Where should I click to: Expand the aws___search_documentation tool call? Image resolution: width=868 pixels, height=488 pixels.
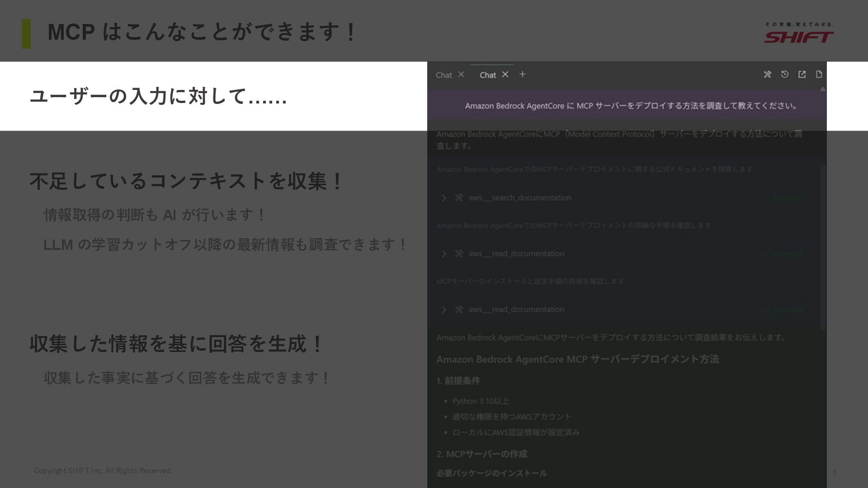pyautogui.click(x=443, y=198)
